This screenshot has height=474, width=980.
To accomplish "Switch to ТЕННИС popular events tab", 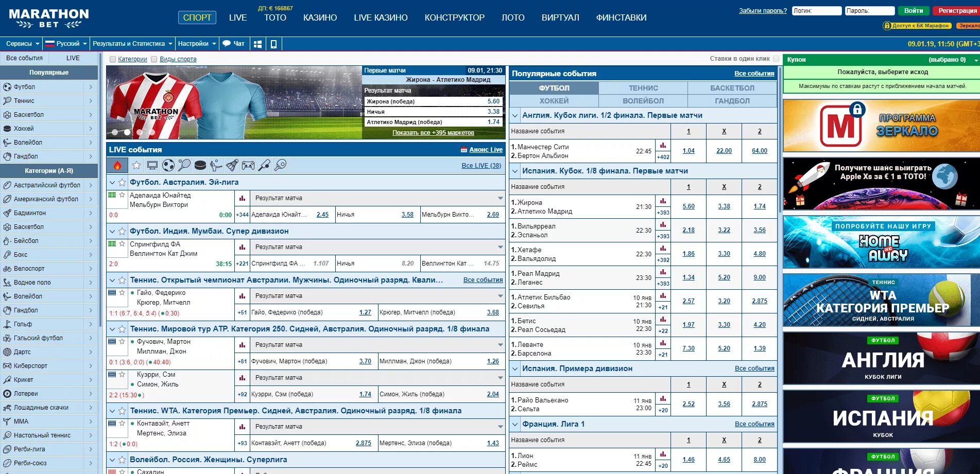I will click(x=643, y=88).
